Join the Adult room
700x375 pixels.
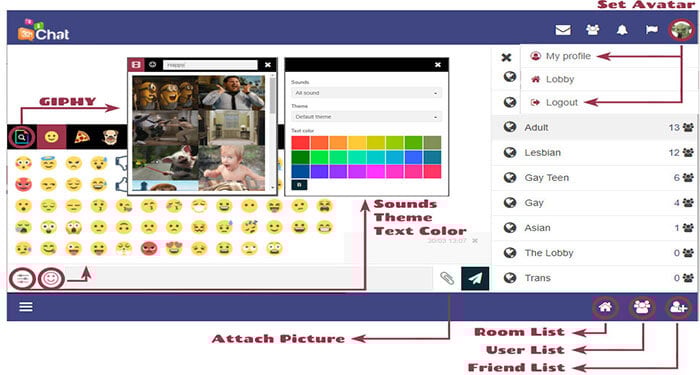point(594,128)
